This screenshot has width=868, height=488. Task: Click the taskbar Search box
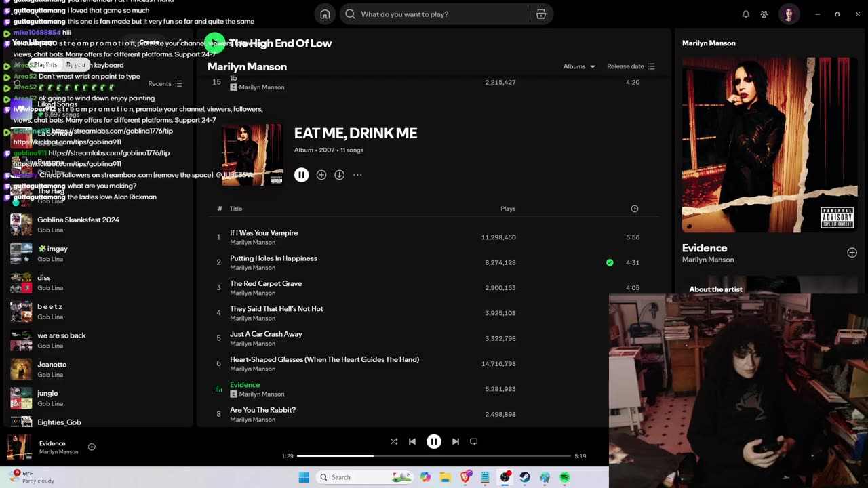(365, 477)
